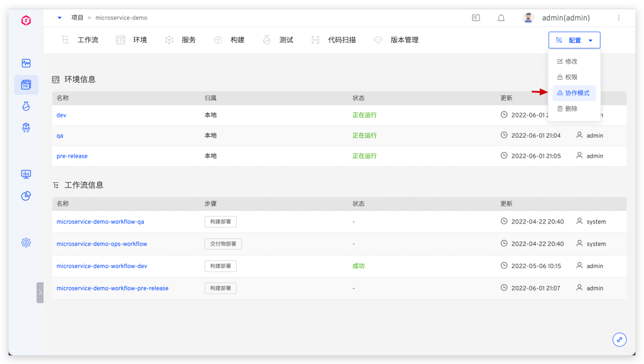Switch to the 工作流 tab
The height and width of the screenshot is (364, 644).
80,40
